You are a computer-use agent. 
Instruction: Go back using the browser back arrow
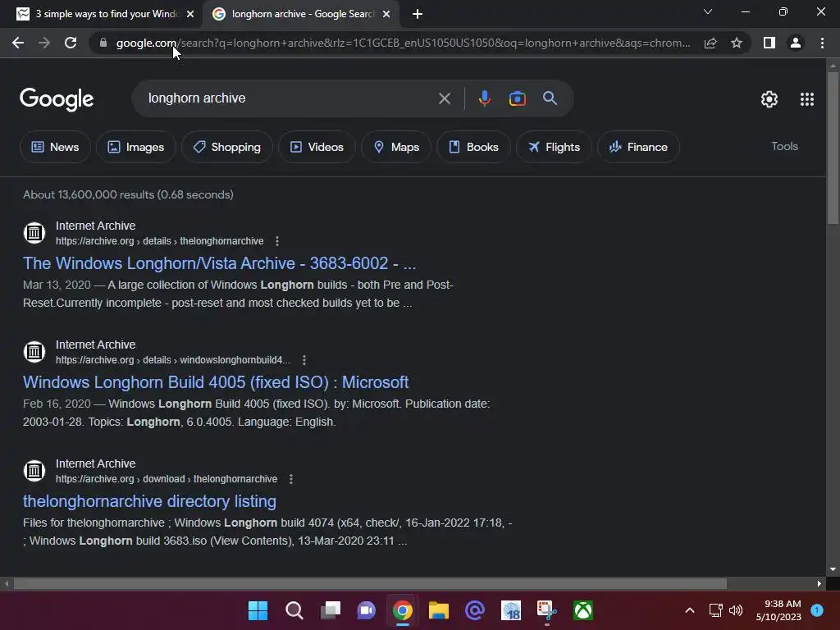pyautogui.click(x=18, y=43)
